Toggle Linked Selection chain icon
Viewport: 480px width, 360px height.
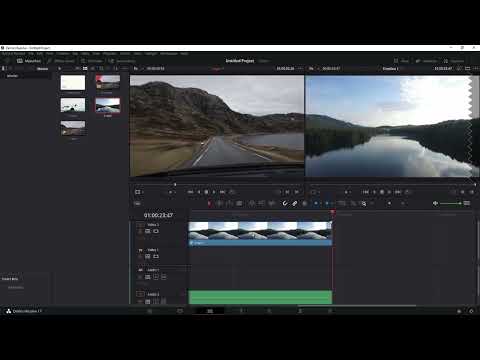click(x=295, y=203)
